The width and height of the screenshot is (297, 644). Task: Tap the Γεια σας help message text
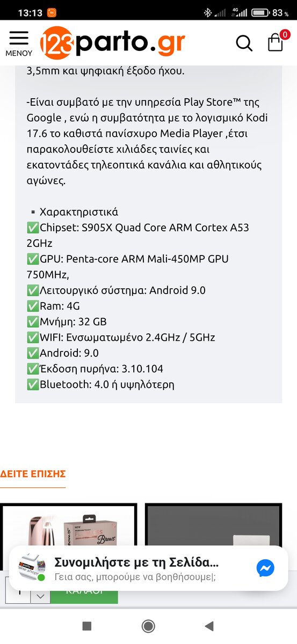(135, 578)
